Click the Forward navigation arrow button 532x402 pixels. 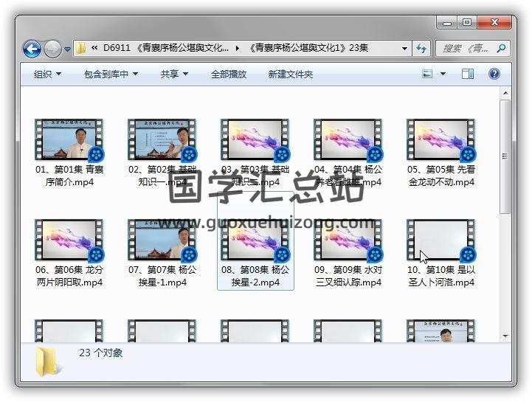point(52,49)
